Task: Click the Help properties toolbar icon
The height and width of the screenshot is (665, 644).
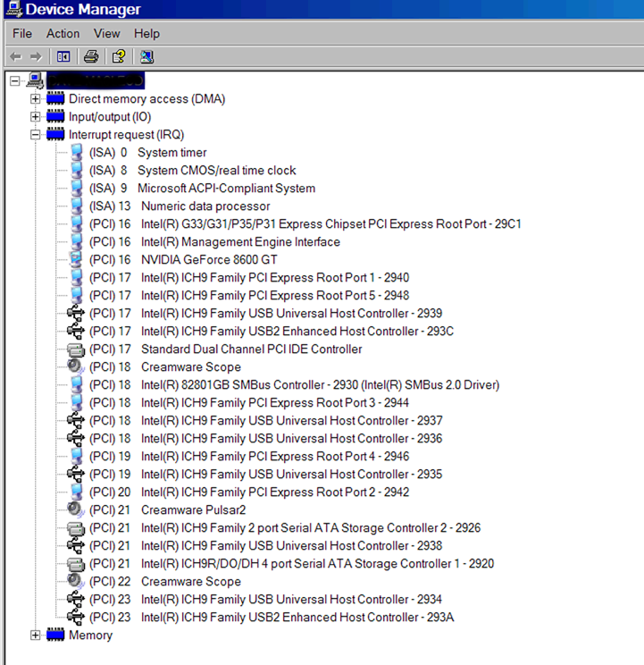Action: [119, 56]
